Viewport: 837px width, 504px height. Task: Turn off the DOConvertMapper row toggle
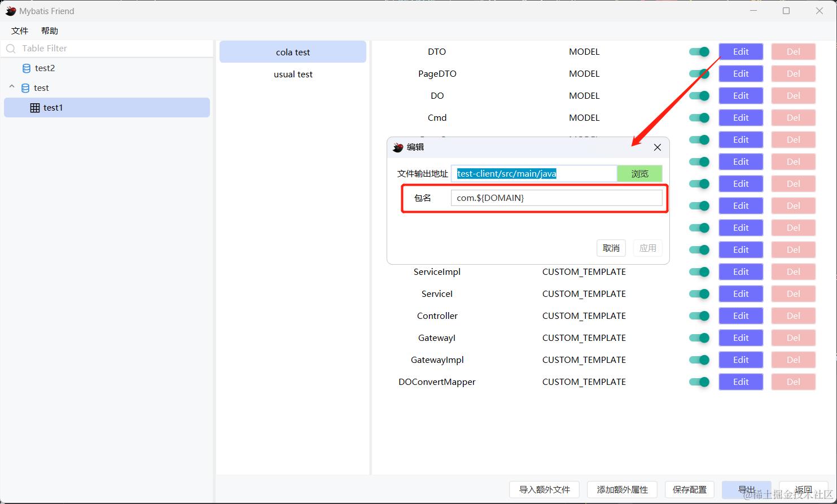699,382
